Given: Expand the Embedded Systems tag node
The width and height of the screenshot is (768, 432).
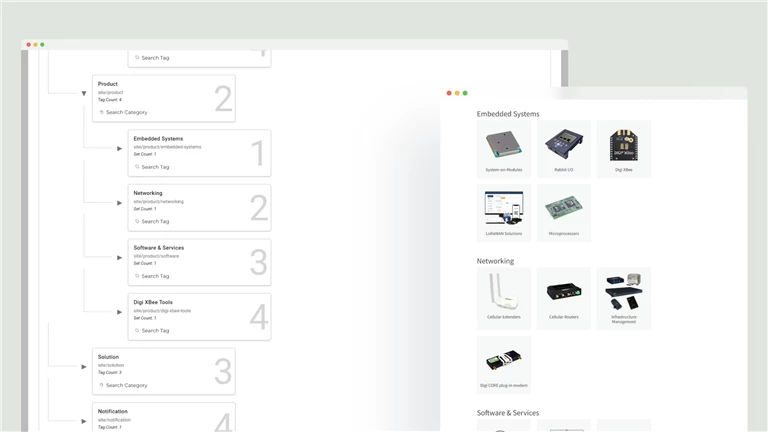Looking at the screenshot, I should (x=120, y=148).
